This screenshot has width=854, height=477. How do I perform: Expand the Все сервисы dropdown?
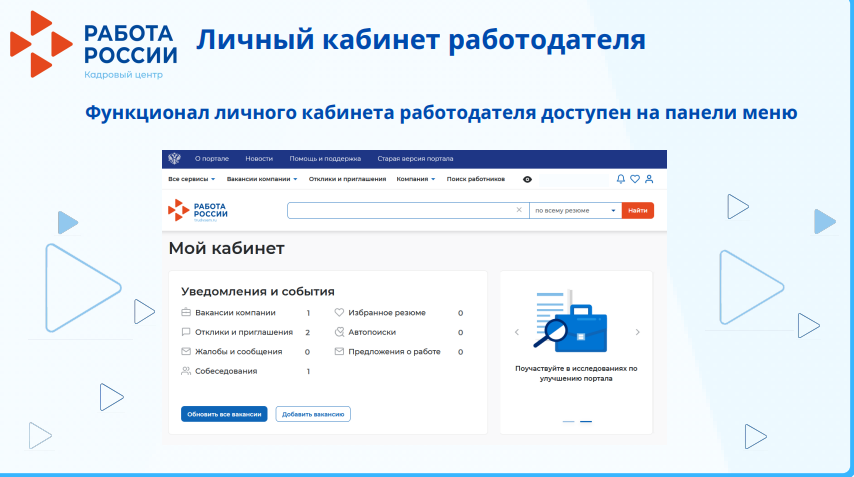[x=192, y=179]
